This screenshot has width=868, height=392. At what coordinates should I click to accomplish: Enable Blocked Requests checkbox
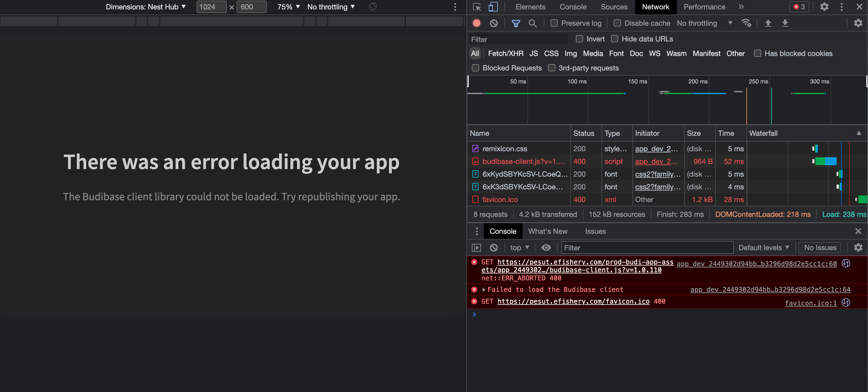point(475,68)
